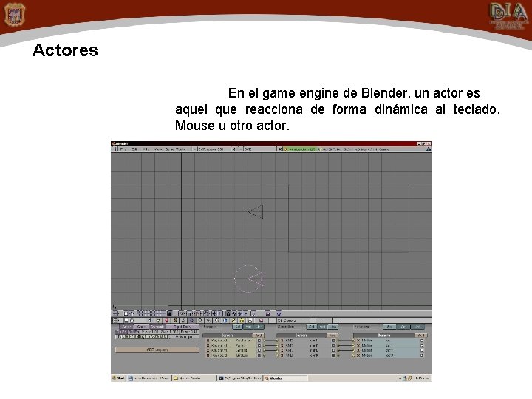Open the Game menu
This screenshot has height=399, width=532.
[x=169, y=149]
